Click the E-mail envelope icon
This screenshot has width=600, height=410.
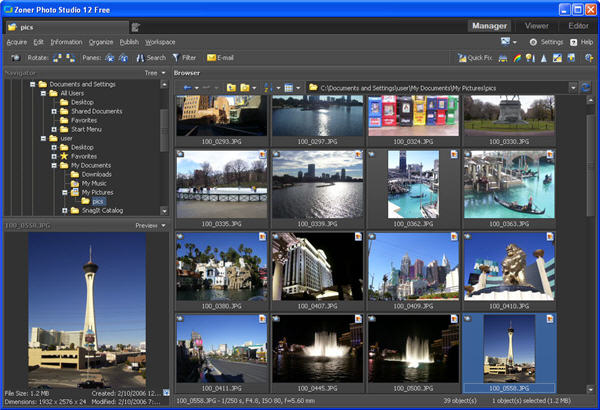coord(209,58)
